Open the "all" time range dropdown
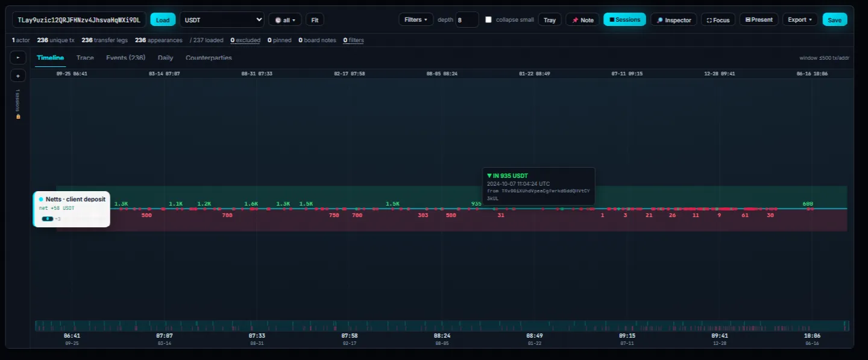This screenshot has height=360, width=868. 285,20
